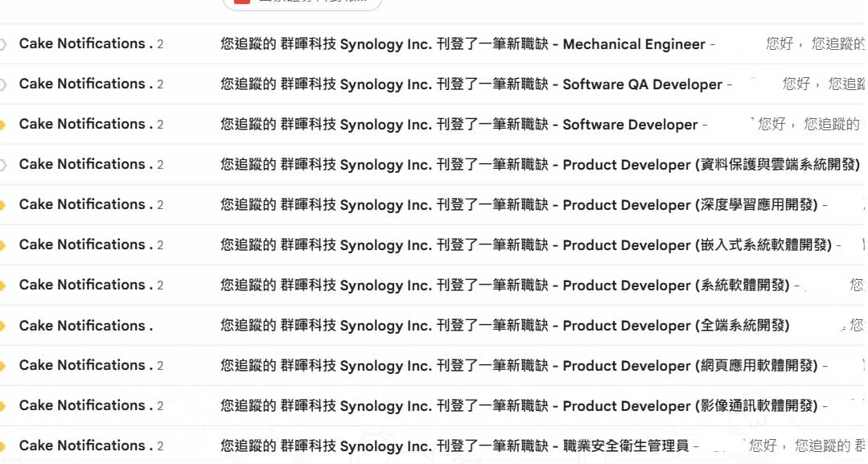This screenshot has width=868, height=464.
Task: Toggle yellow importance marker on 嵌入式系統軟體開發 row
Action: click(2, 245)
